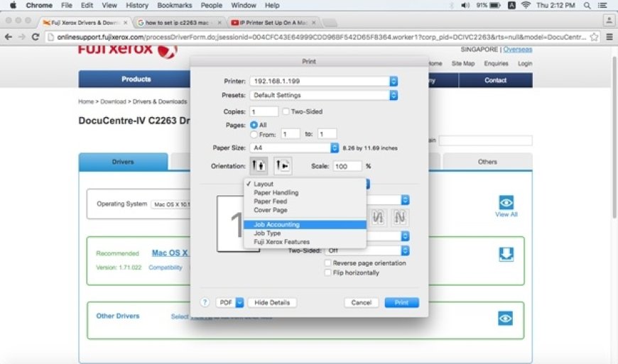Open the Operating System dropdown
The height and width of the screenshot is (364, 618).
pyautogui.click(x=170, y=204)
